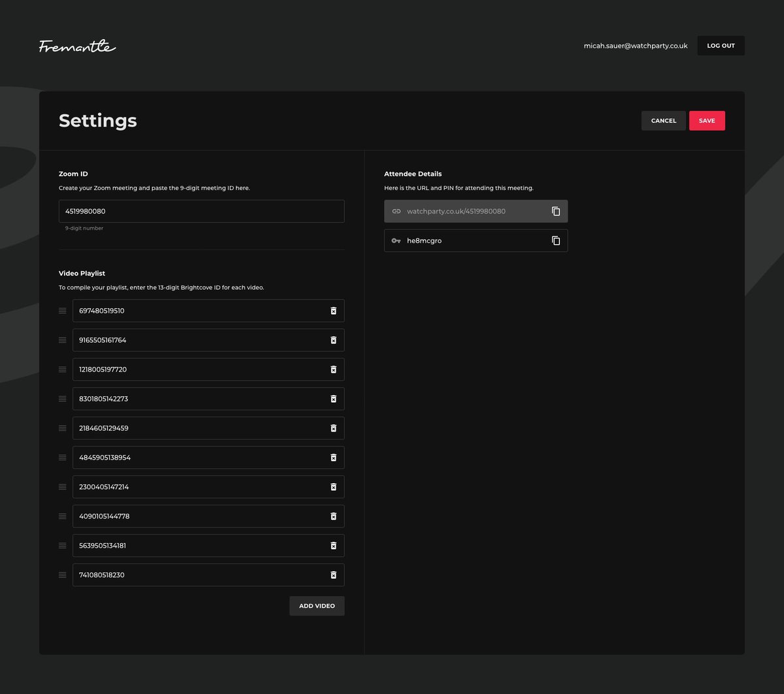Grab drag handle for video 8301805142273
The height and width of the screenshot is (694, 784).
coord(63,399)
